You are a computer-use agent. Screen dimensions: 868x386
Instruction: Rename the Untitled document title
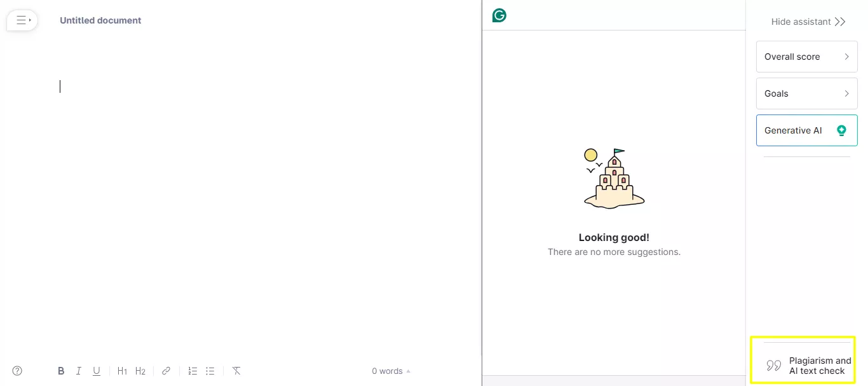(x=100, y=20)
